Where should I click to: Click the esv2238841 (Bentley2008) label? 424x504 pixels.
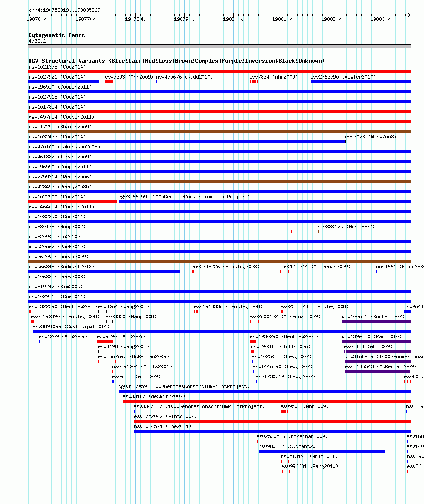(314, 306)
